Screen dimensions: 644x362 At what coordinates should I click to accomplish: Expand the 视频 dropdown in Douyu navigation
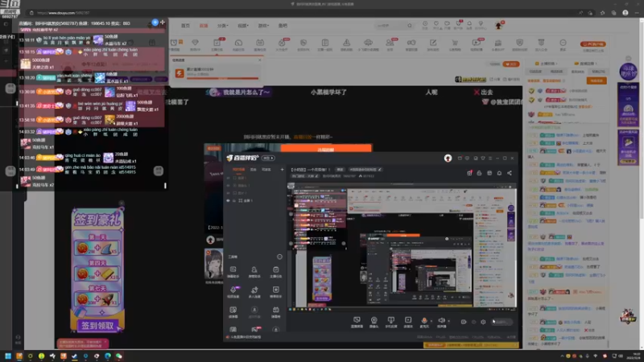coord(243,26)
